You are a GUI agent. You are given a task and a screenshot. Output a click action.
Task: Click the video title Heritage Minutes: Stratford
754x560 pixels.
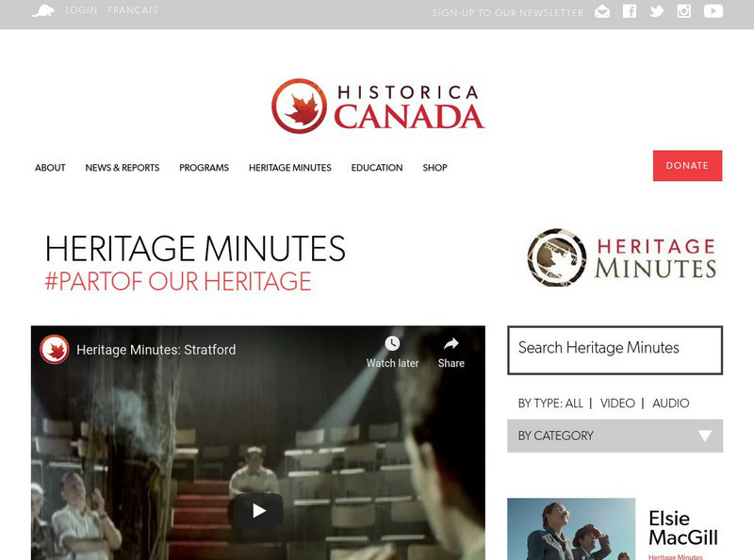[x=156, y=350]
